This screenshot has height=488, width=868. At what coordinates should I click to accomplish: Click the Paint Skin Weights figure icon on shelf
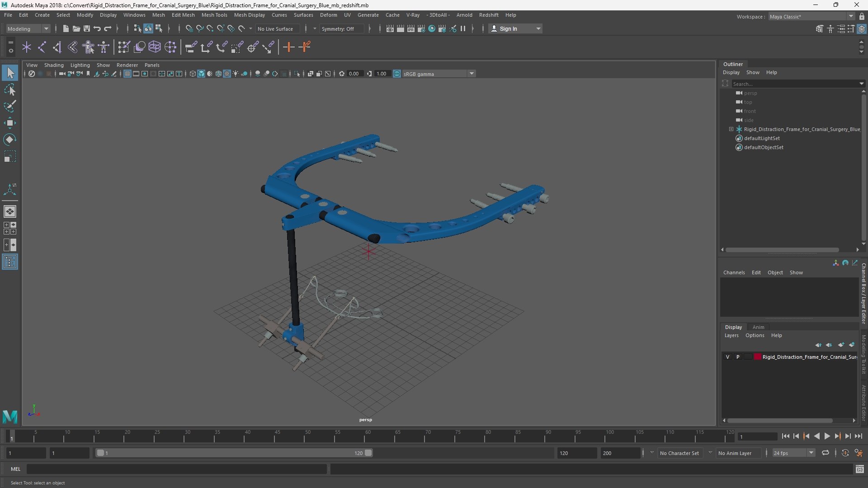(89, 47)
